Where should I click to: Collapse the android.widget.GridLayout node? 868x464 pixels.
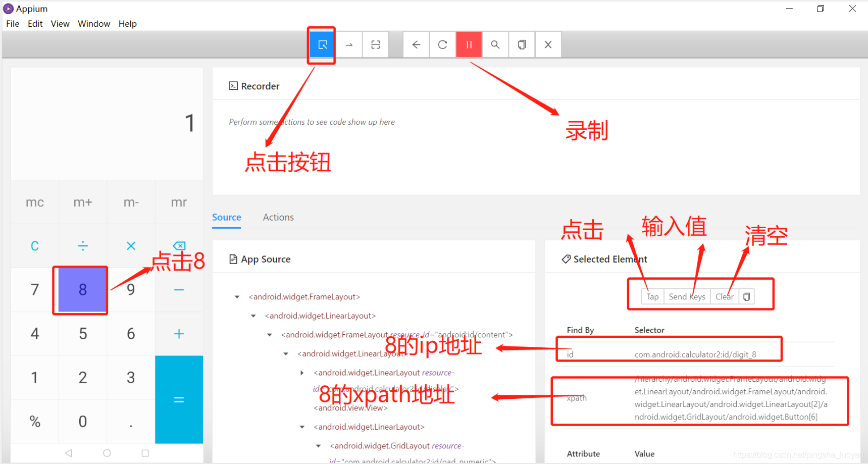point(318,446)
